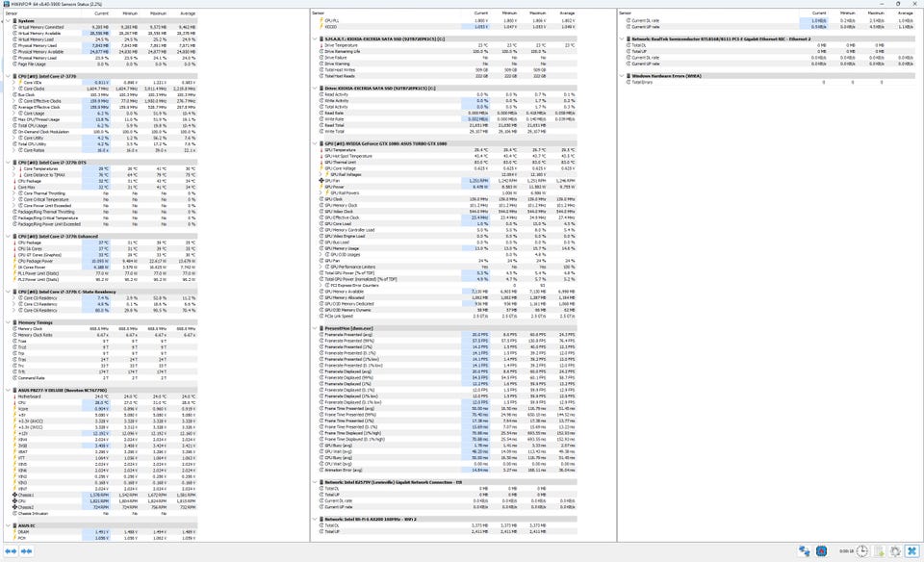Collapse the PresentMon group
924x562 pixels.
[315, 328]
